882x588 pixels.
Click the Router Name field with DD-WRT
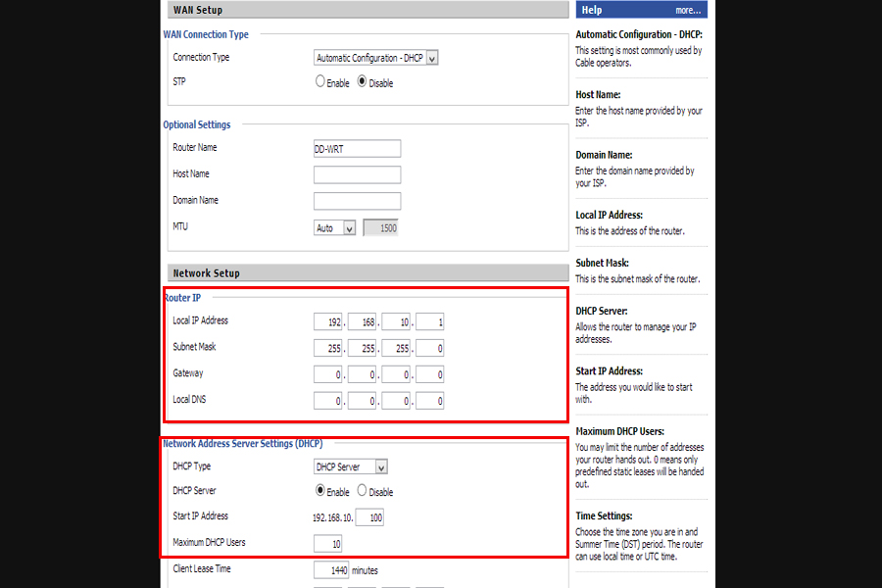click(x=357, y=149)
